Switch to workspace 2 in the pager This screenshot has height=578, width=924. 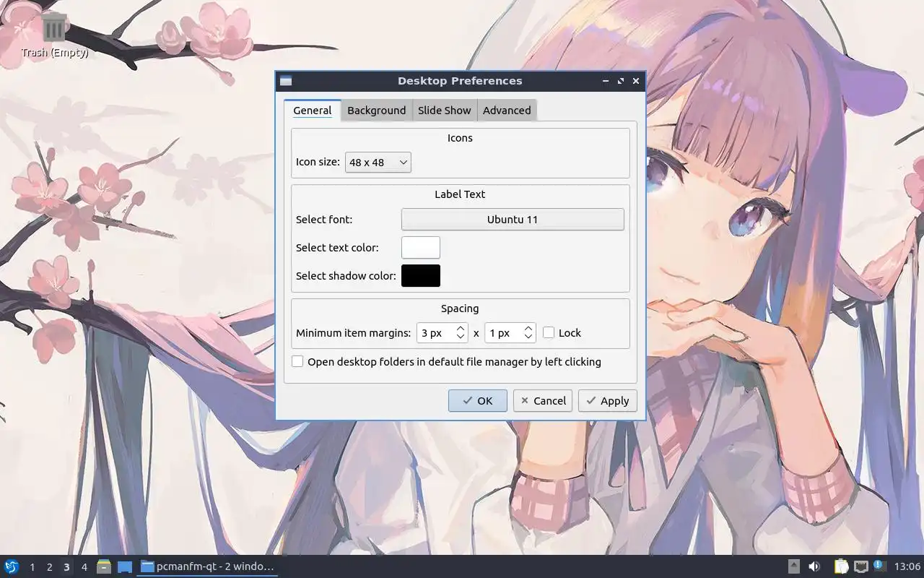click(x=49, y=567)
